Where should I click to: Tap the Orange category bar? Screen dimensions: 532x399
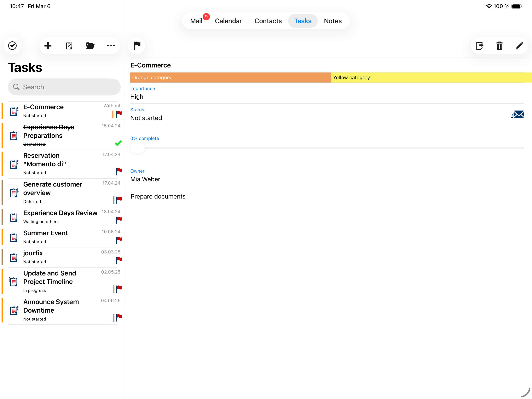coord(230,78)
